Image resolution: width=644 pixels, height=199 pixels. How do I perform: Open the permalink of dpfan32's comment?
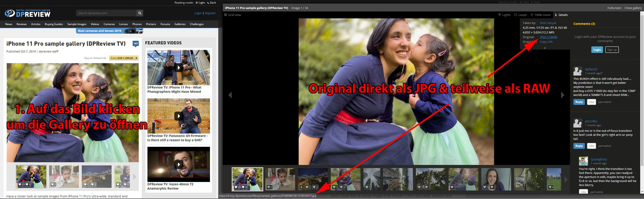[x=604, y=102]
